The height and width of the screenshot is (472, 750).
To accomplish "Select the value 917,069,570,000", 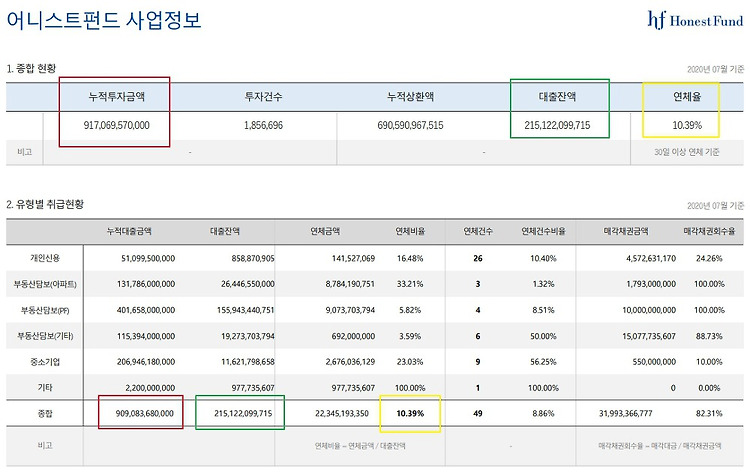I will pyautogui.click(x=117, y=125).
